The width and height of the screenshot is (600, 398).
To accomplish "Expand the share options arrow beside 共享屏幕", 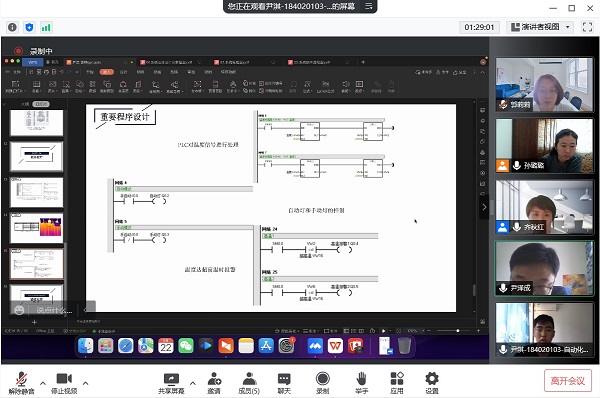I will 192,383.
